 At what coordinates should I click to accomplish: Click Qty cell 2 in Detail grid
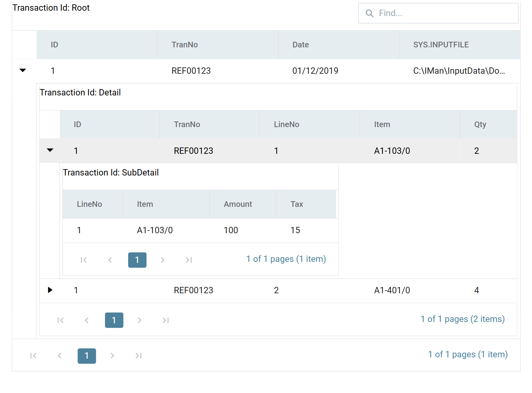[488, 151]
